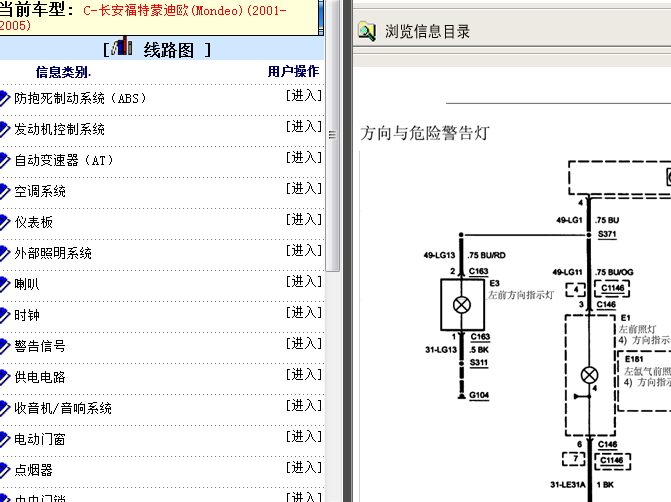Click the icon beside 警告信号
The image size is (671, 502).
[4, 346]
